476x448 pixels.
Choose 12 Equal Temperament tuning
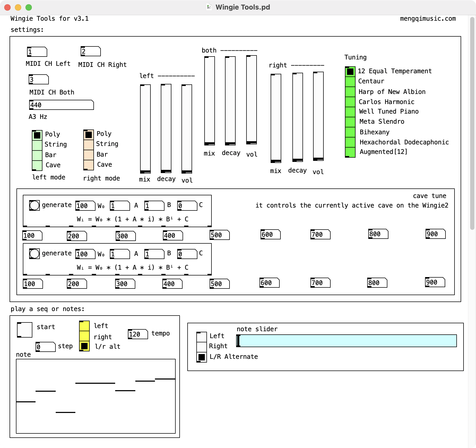pos(350,72)
